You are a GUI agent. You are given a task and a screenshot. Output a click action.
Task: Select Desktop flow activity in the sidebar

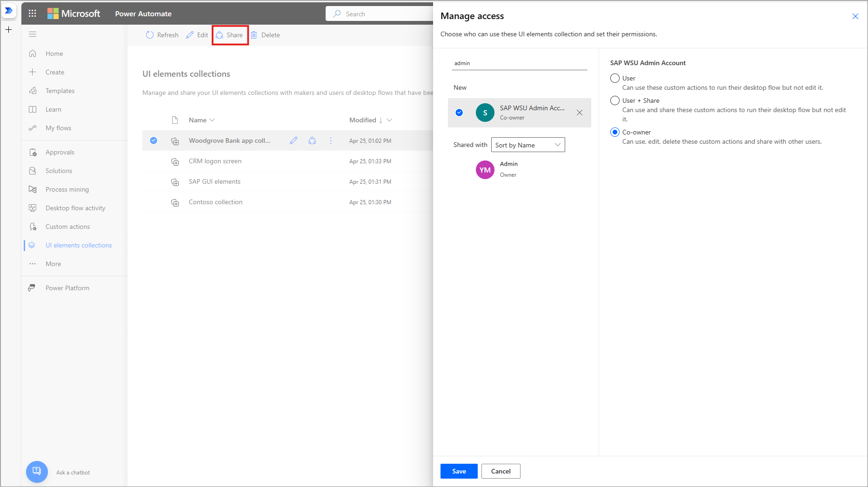click(75, 208)
